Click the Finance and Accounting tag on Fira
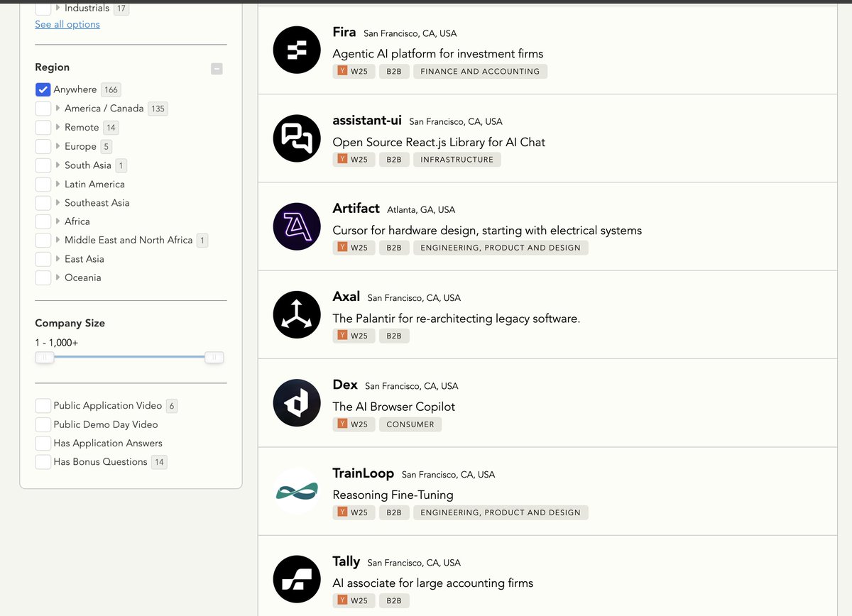Screen dimensions: 852x616 480,71
